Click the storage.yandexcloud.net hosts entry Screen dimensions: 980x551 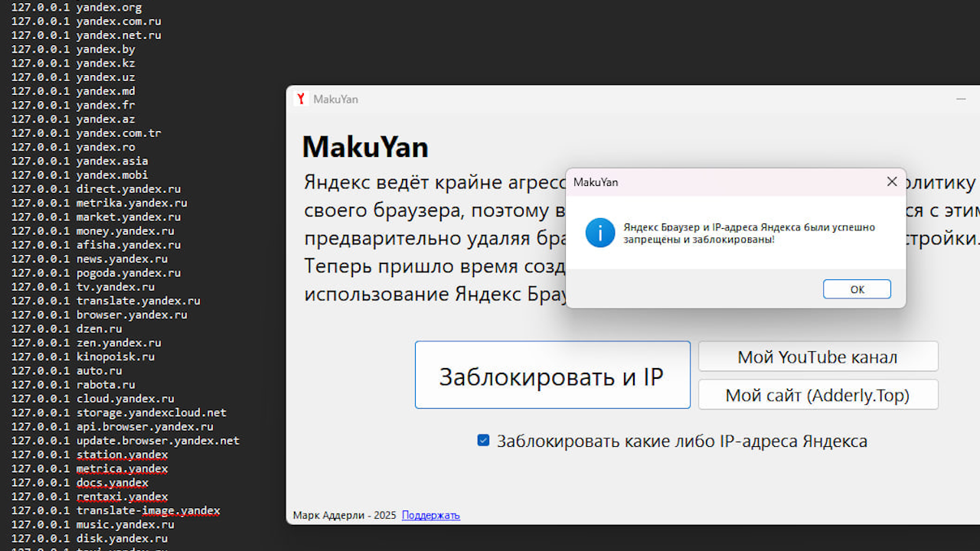[x=119, y=412]
